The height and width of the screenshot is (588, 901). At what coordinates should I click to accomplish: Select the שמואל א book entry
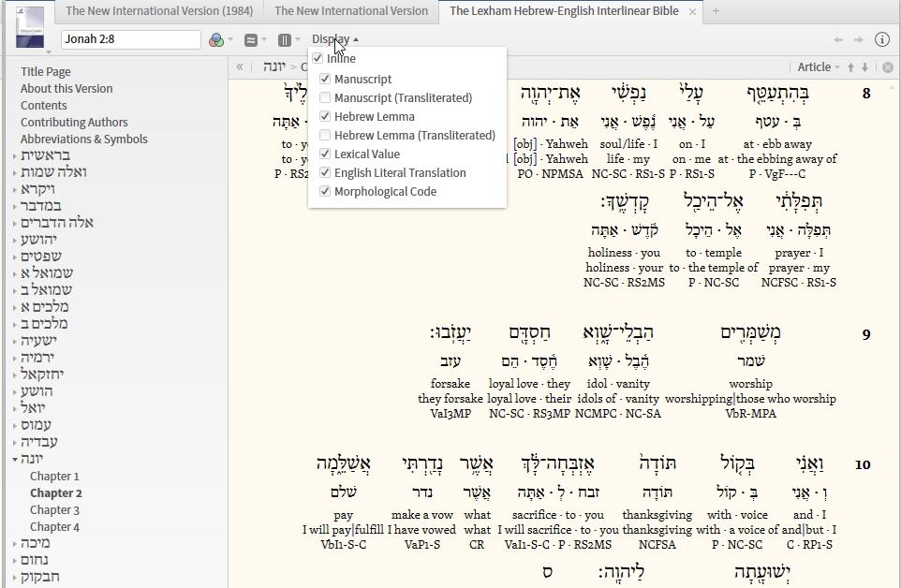47,273
